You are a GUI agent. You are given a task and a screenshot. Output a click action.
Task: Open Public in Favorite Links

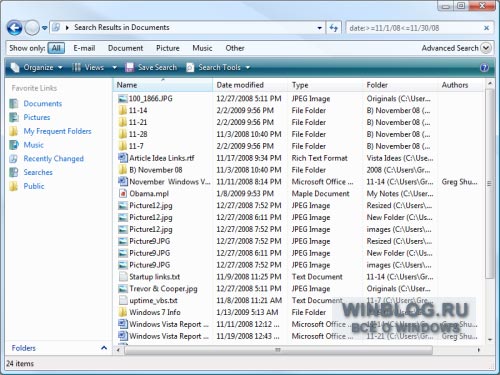click(x=34, y=186)
